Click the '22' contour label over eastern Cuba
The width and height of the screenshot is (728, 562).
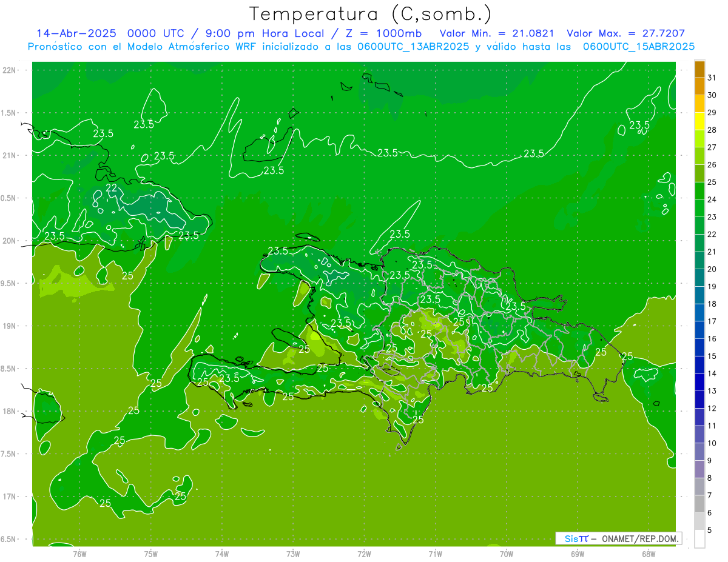[112, 188]
